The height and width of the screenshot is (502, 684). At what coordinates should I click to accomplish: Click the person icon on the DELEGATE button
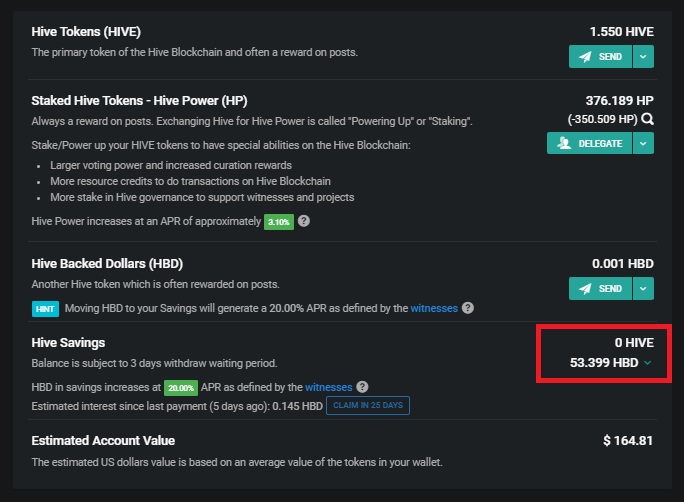(x=564, y=143)
